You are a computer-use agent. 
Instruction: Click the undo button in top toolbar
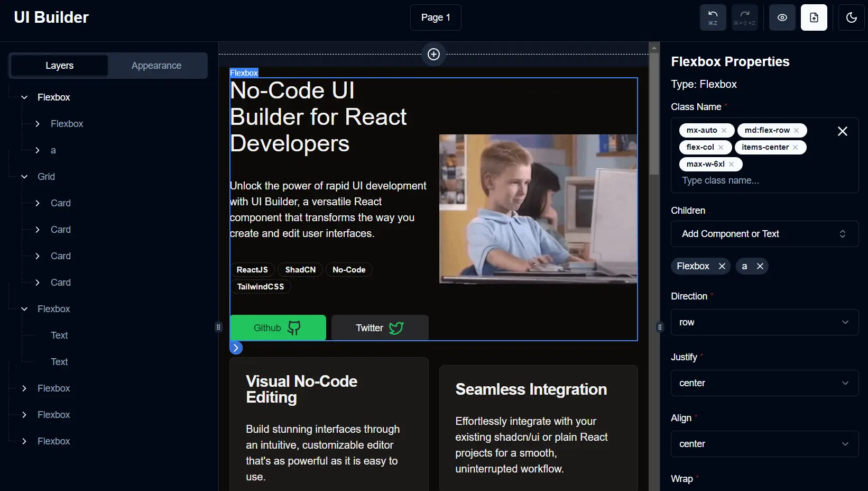point(713,17)
